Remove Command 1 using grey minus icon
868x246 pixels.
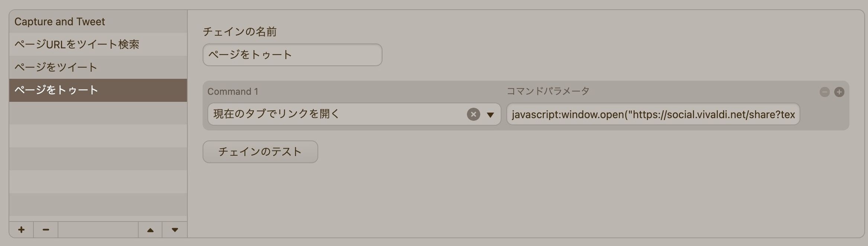pos(825,92)
